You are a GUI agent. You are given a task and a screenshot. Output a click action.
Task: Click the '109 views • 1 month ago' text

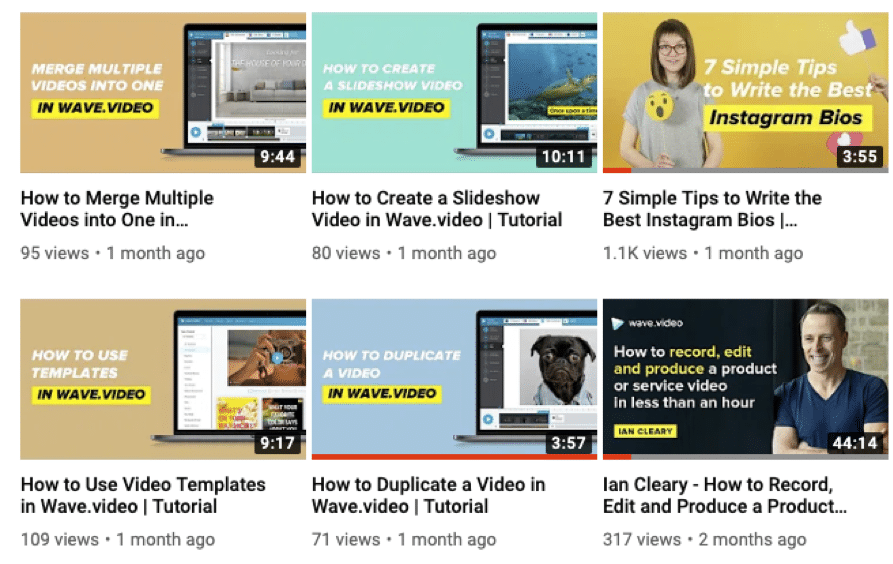[x=118, y=539]
